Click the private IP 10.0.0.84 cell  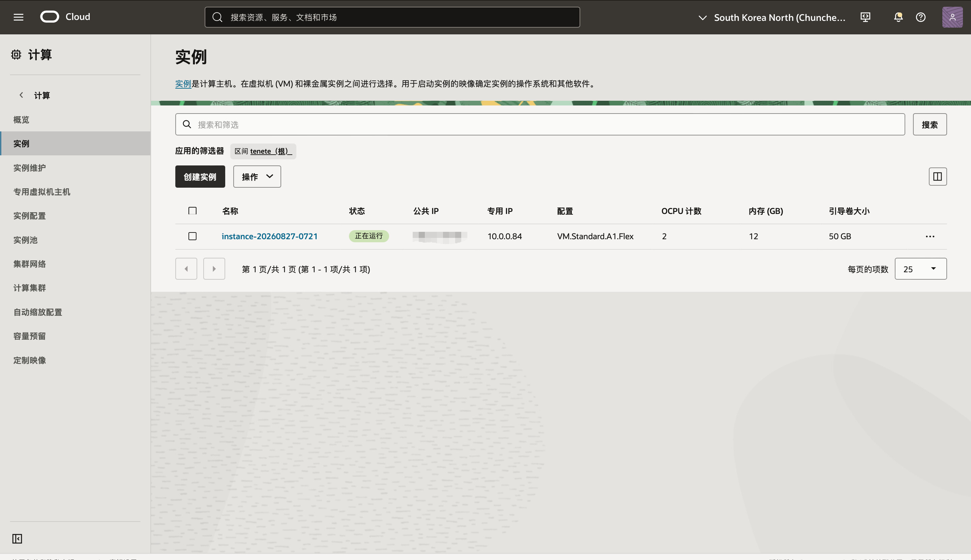tap(505, 236)
